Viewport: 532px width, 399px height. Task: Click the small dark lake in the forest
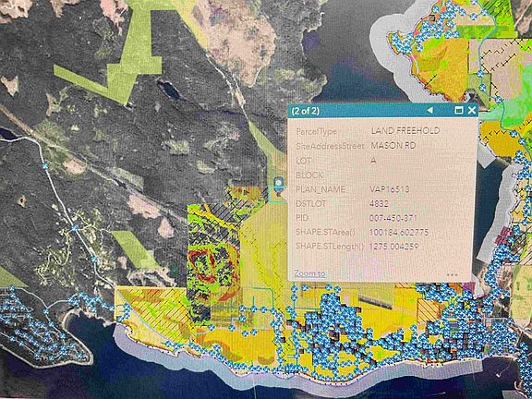[169, 90]
